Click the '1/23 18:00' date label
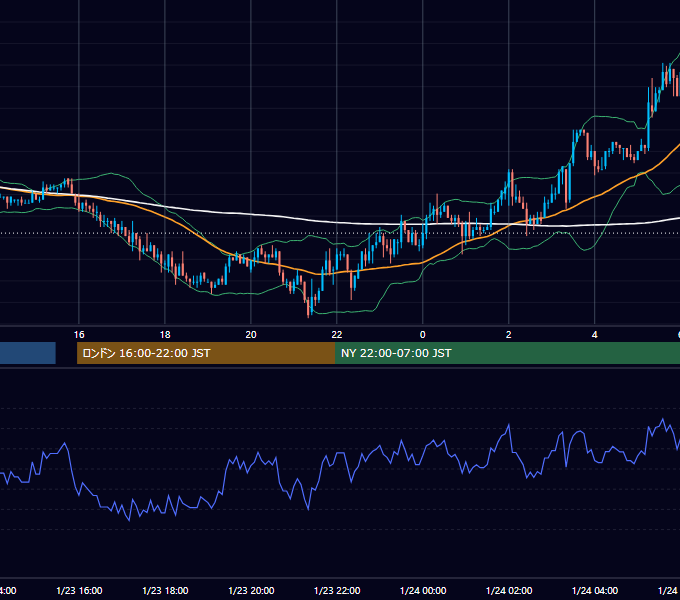Screen dimensions: 680x600 coord(165,590)
